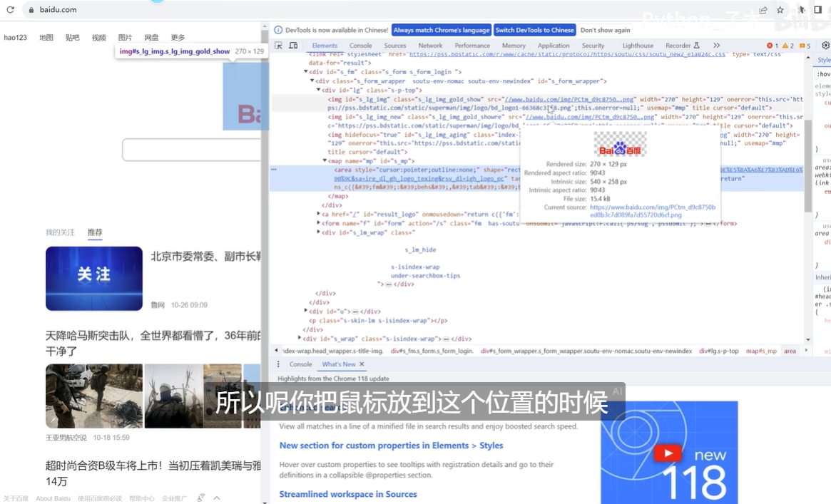
Task: Open the current source image URL in tooltip
Action: pos(653,211)
